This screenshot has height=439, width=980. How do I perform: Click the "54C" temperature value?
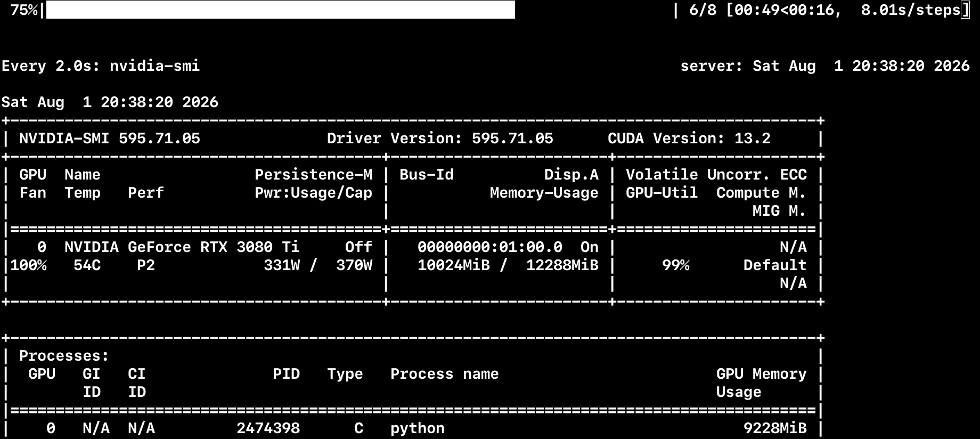coord(87,265)
